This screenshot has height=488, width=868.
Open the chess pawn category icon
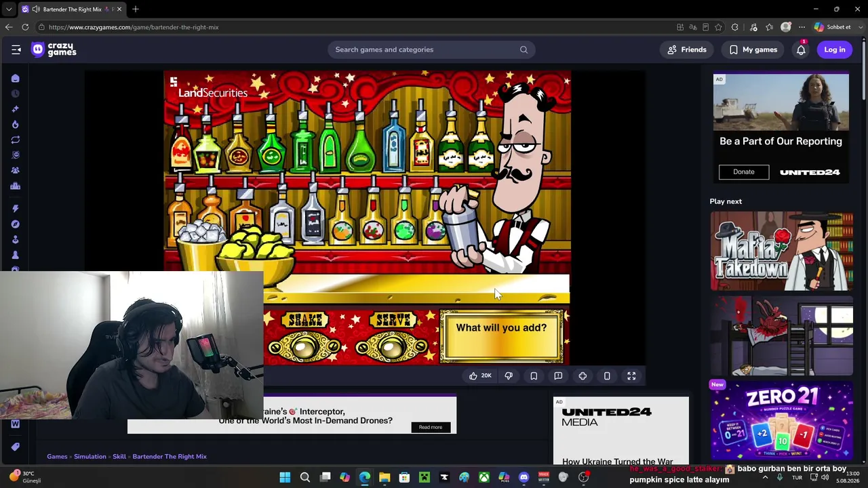pos(15,256)
